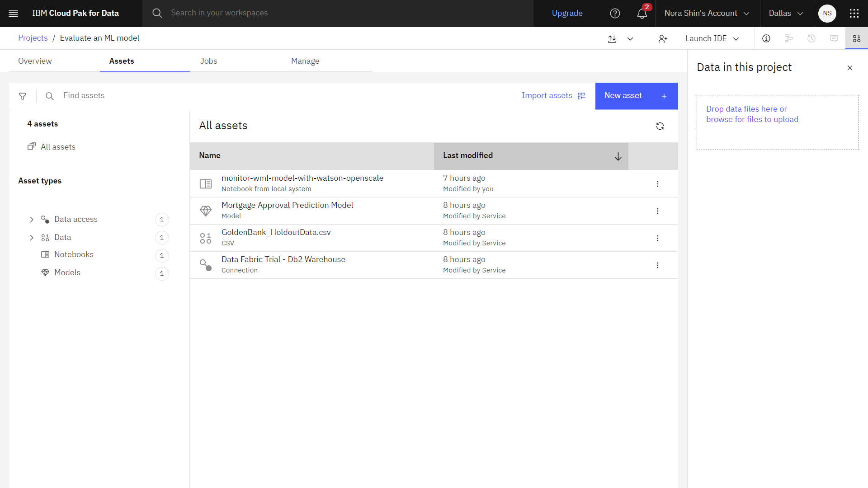This screenshot has width=868, height=488.
Task: Expand the Data access asset type
Action: pyautogui.click(x=32, y=220)
